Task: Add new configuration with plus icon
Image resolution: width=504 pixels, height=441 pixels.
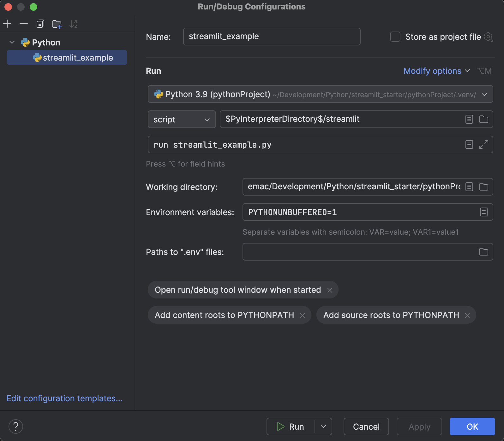Action: point(7,24)
